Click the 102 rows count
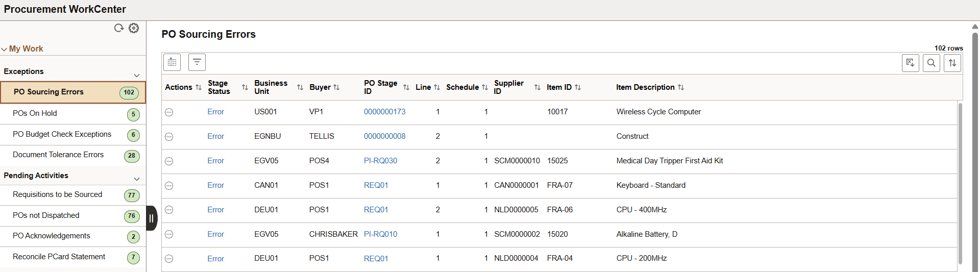 click(948, 48)
